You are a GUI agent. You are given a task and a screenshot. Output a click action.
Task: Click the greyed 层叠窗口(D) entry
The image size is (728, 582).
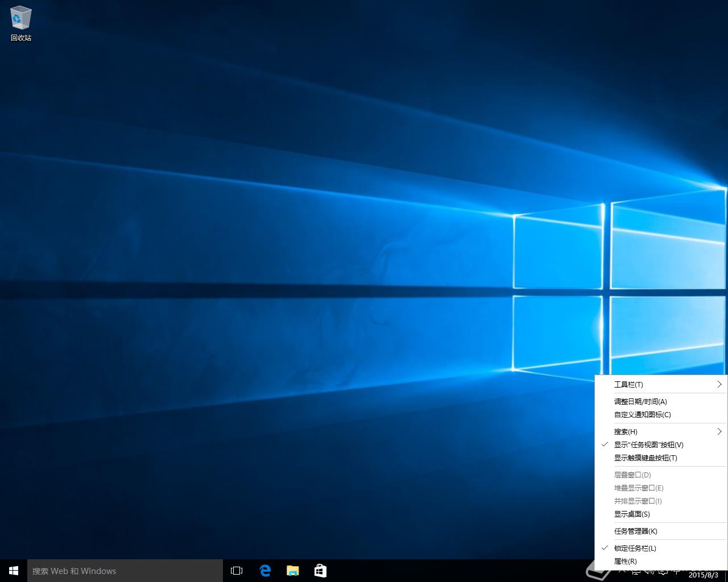(x=661, y=475)
